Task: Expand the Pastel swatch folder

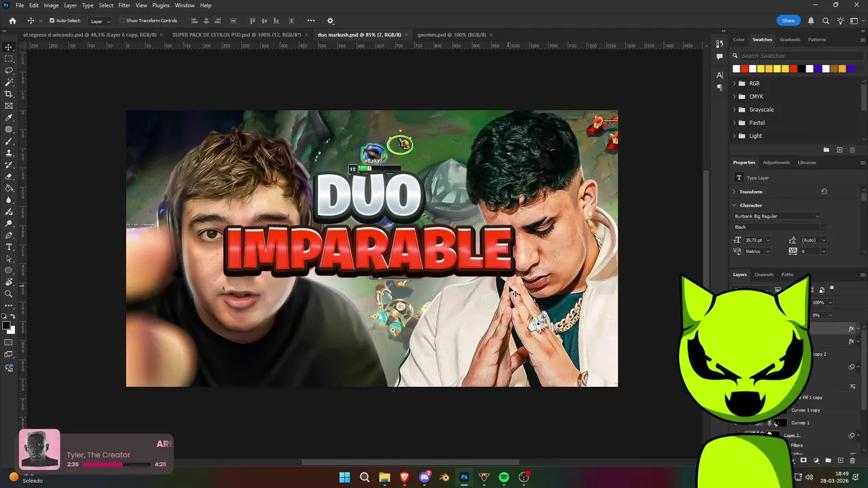Action: (734, 123)
